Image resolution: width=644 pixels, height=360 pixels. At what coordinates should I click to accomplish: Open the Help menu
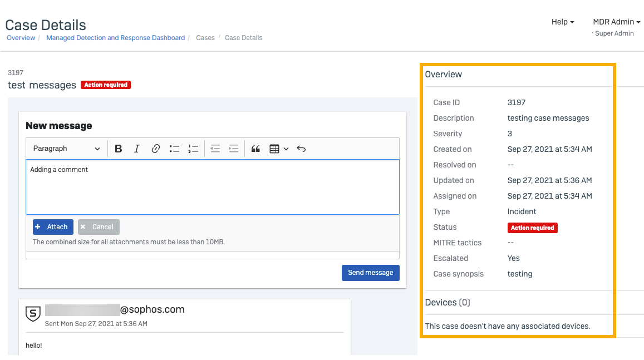[563, 22]
